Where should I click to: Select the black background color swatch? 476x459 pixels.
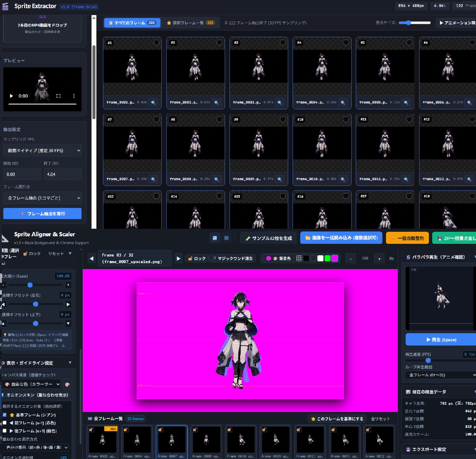[x=306, y=258]
